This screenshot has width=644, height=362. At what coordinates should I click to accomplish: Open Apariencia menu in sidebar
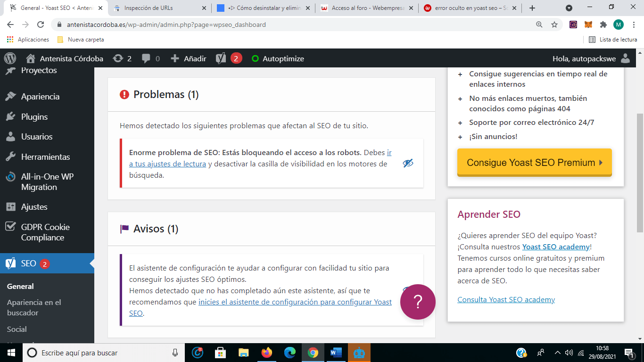tap(40, 97)
